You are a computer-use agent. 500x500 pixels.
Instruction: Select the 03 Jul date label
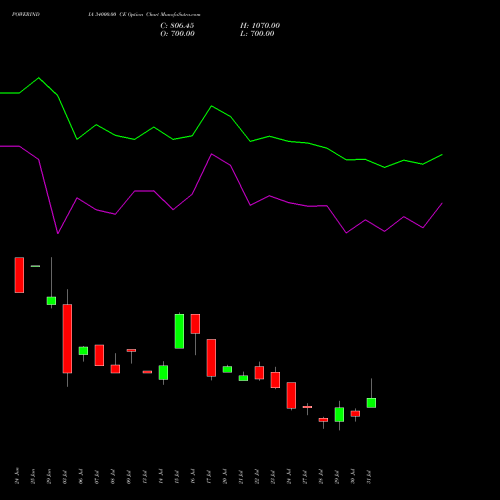coord(65,476)
